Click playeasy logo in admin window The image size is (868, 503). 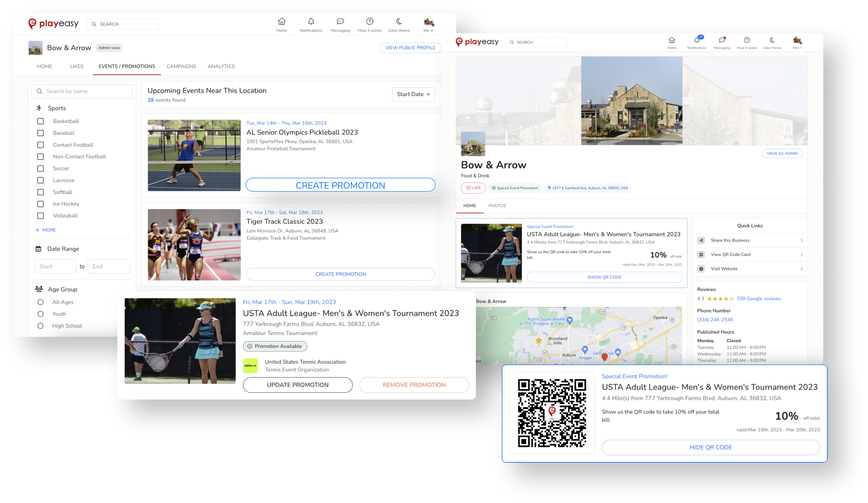(x=53, y=24)
